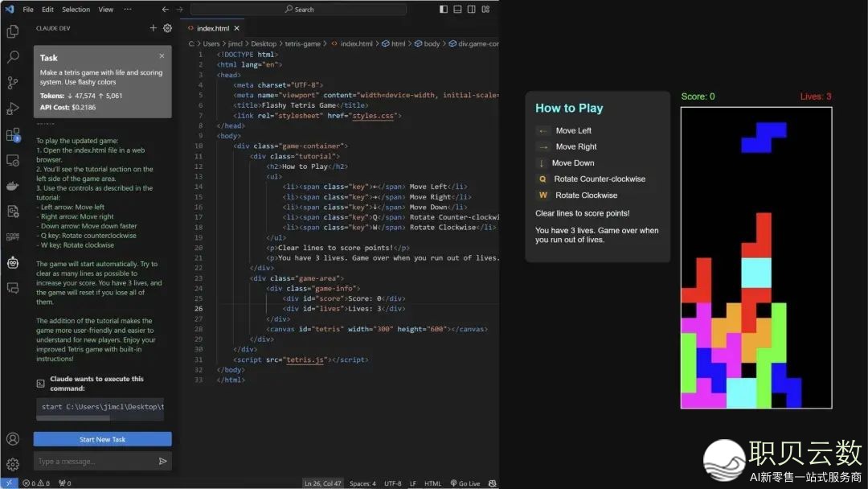
Task: Click Ln 26, Col 47 in status bar
Action: 323,483
